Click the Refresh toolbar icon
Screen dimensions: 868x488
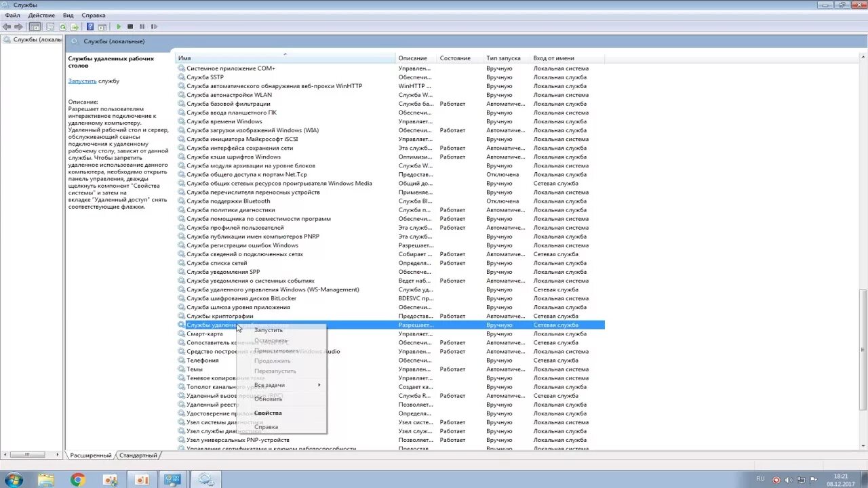(62, 26)
